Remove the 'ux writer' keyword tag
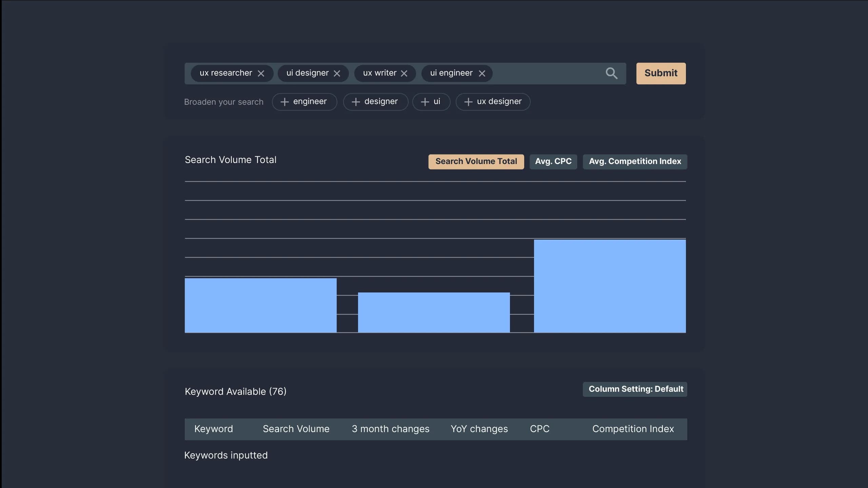This screenshot has height=488, width=868. point(406,73)
